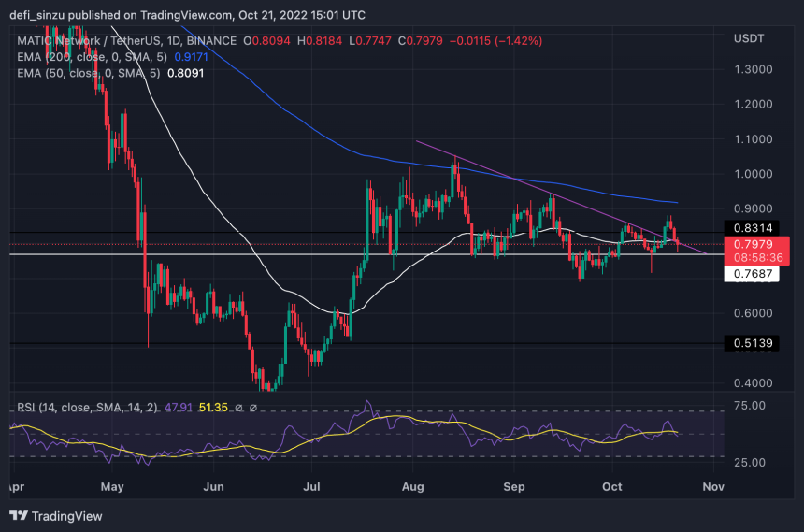Click the RSI value 47.91
The height and width of the screenshot is (532, 804).
pyautogui.click(x=179, y=408)
